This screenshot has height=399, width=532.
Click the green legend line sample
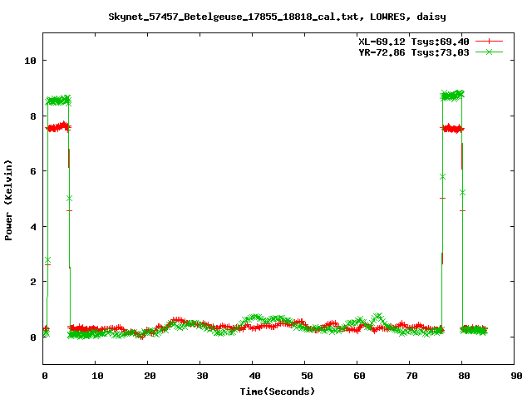pos(489,52)
